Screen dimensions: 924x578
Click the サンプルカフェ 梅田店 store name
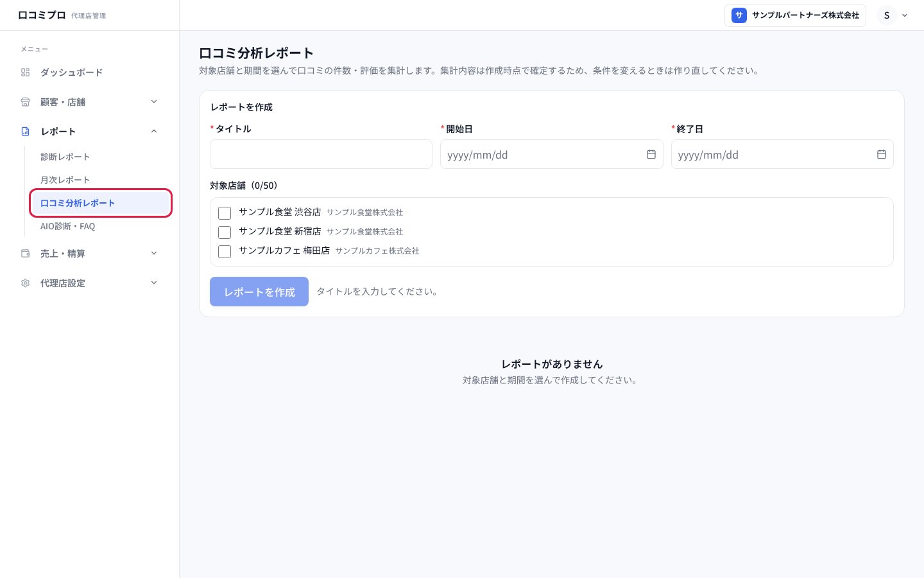284,250
